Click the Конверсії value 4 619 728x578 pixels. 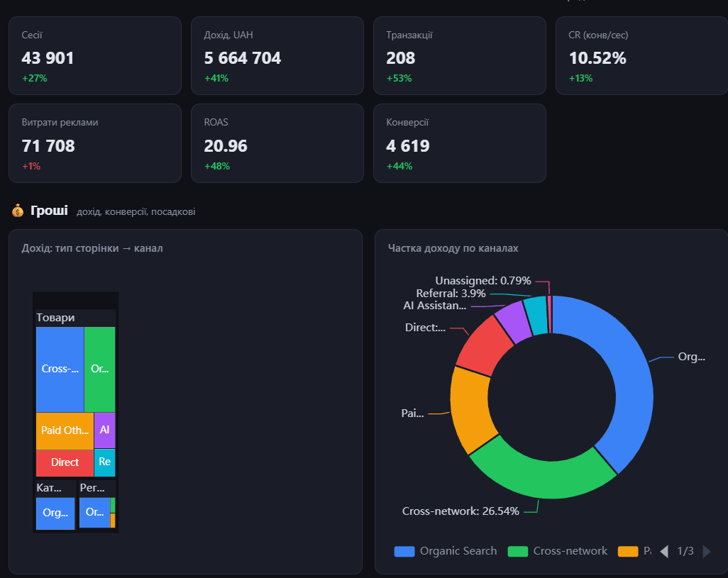click(x=408, y=146)
